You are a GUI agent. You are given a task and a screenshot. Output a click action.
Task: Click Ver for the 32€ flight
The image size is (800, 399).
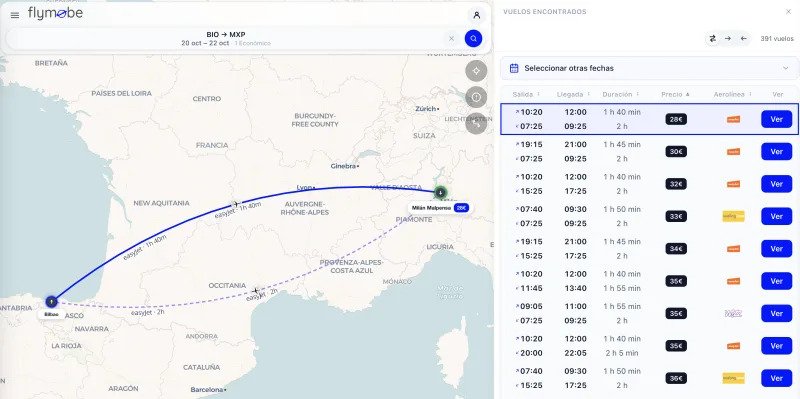(x=777, y=184)
